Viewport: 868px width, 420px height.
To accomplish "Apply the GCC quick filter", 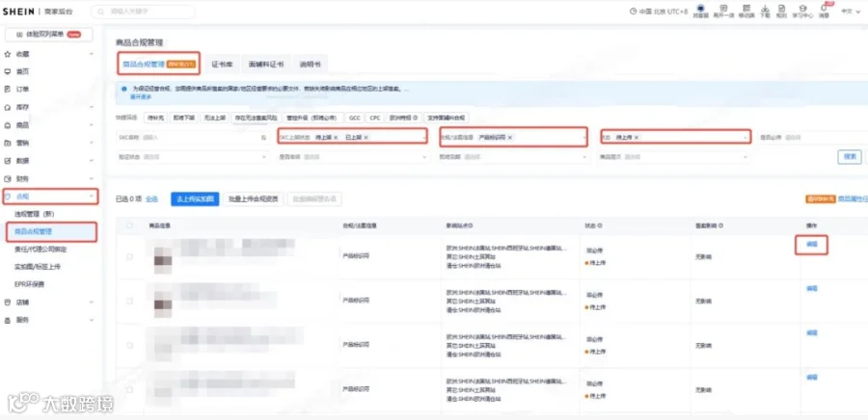I will tap(354, 118).
